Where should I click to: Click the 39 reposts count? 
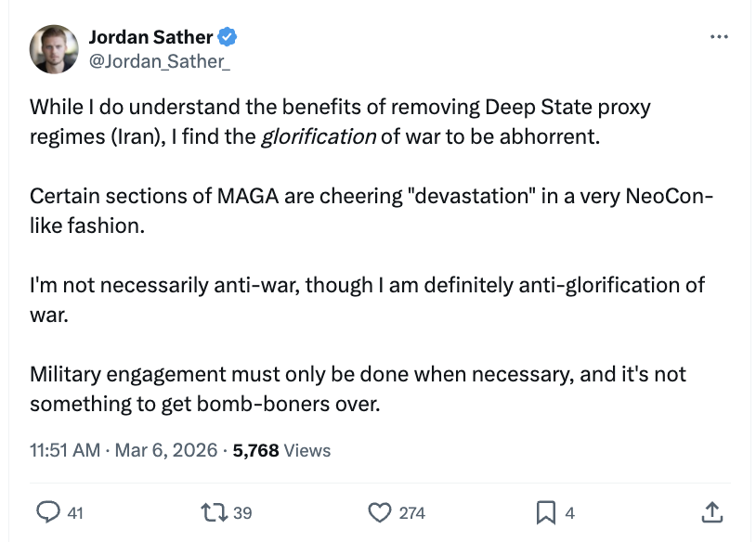241,512
